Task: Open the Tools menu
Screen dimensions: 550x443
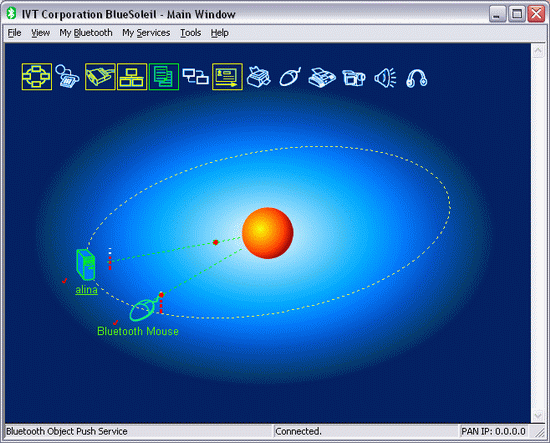Action: (x=190, y=33)
